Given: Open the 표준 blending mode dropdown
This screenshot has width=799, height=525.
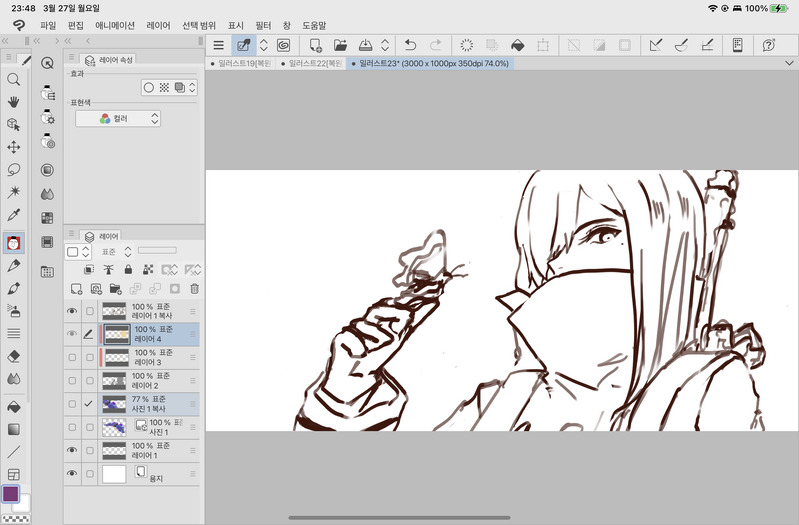Looking at the screenshot, I should [x=116, y=252].
